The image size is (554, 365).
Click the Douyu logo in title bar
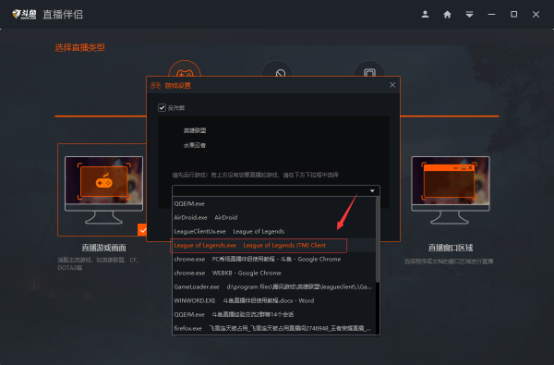coord(24,14)
